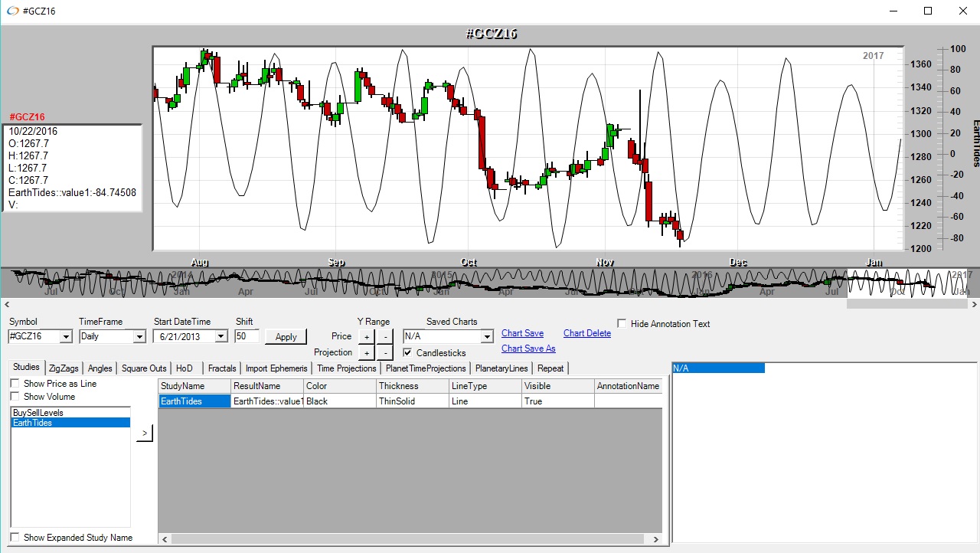This screenshot has width=980, height=553.
Task: Open the PlanetaryLines tab
Action: [501, 368]
